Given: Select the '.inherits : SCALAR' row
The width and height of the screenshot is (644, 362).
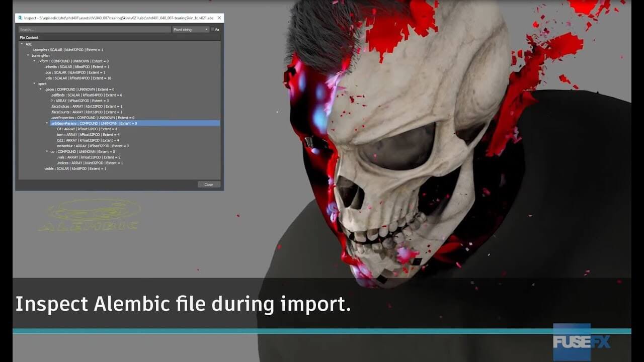Looking at the screenshot, I should point(77,67).
